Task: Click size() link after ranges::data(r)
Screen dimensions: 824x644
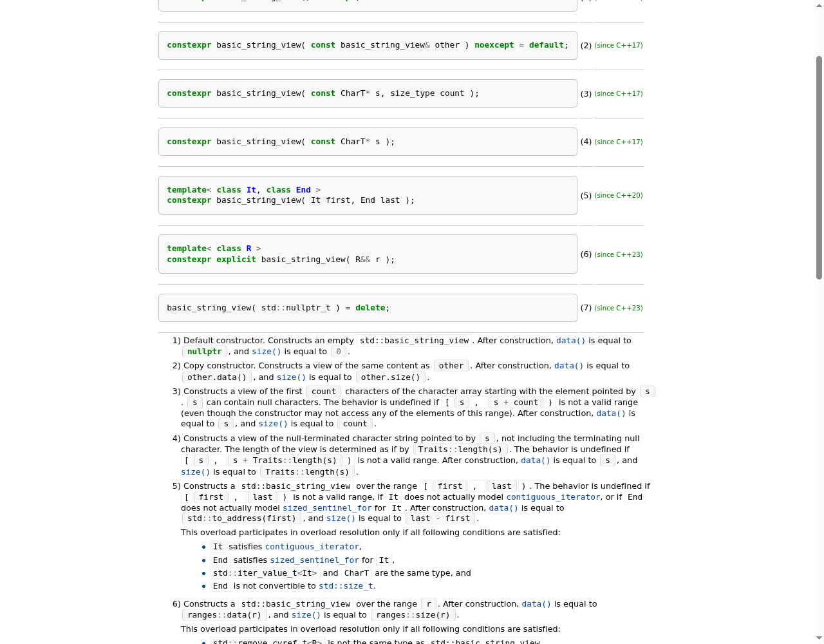Action: point(306,615)
